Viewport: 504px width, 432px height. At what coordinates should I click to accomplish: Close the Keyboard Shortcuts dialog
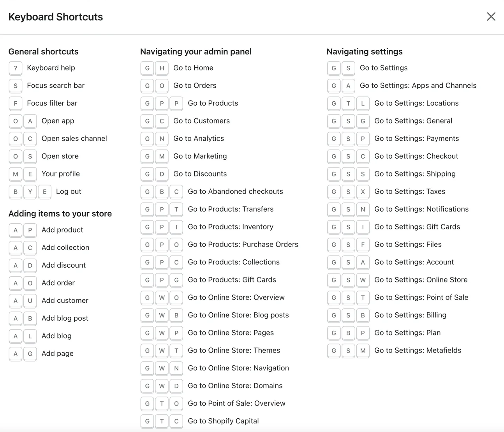tap(491, 17)
